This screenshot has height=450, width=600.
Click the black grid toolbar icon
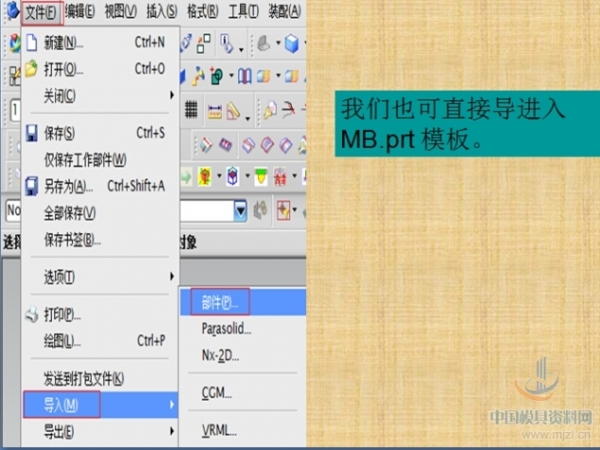[191, 110]
